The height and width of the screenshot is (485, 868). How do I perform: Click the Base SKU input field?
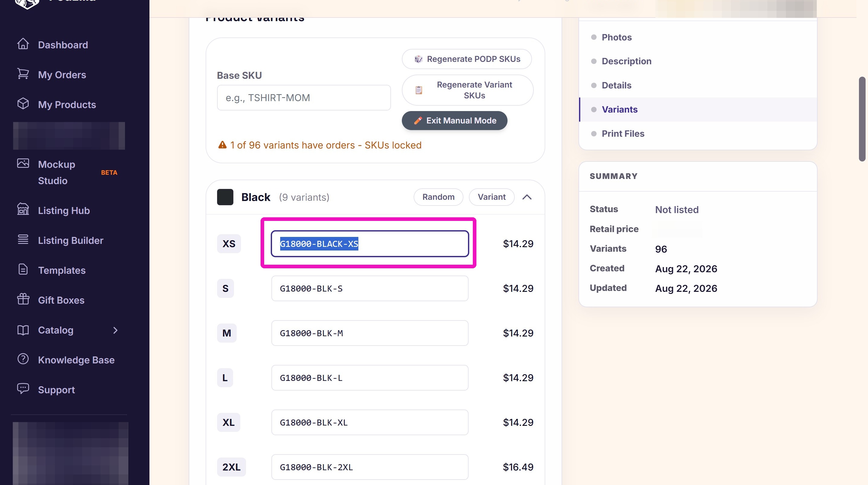click(304, 98)
